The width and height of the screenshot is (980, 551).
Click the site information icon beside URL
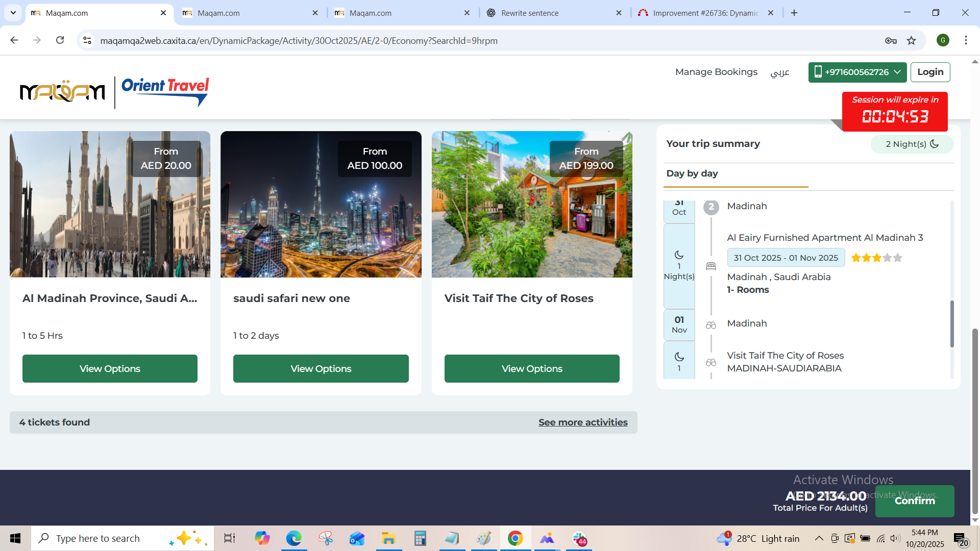(x=87, y=40)
